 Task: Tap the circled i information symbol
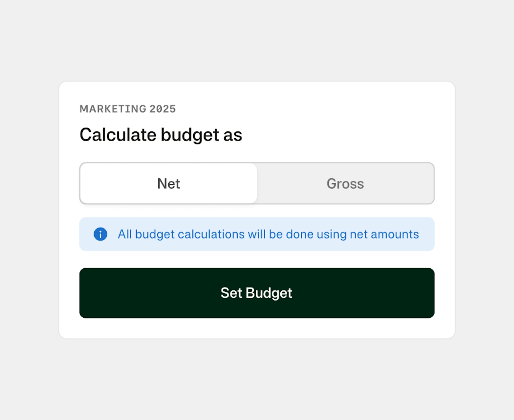pos(100,234)
